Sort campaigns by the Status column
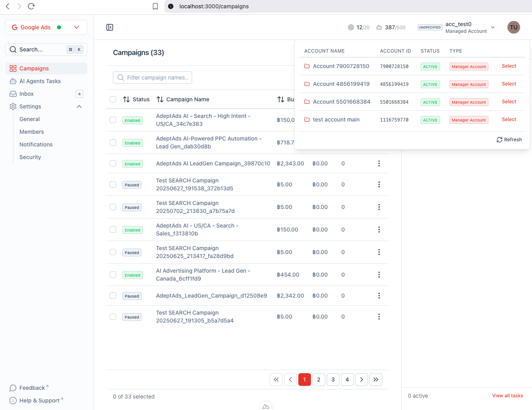This screenshot has height=410, width=532. click(x=136, y=99)
